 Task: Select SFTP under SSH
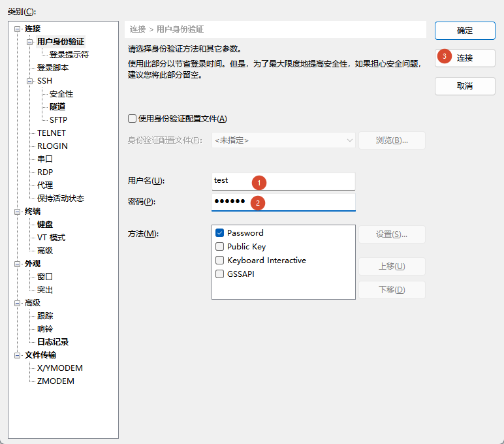59,120
